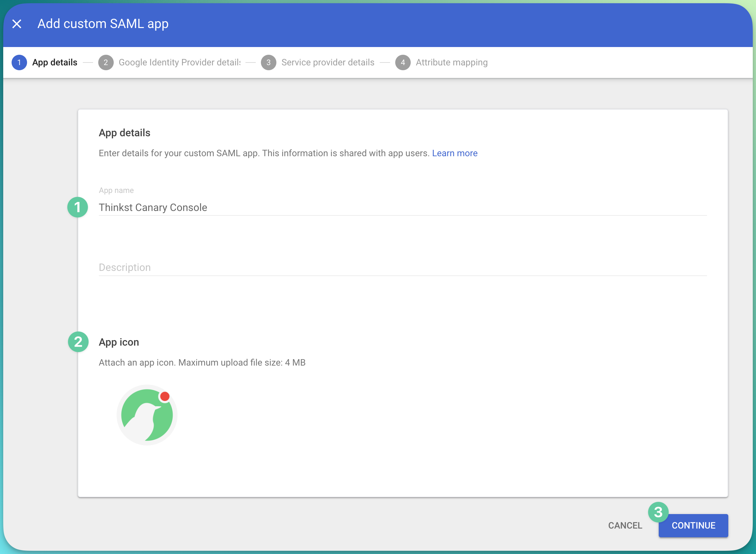Jump to the Attribute mapping step

tap(441, 62)
